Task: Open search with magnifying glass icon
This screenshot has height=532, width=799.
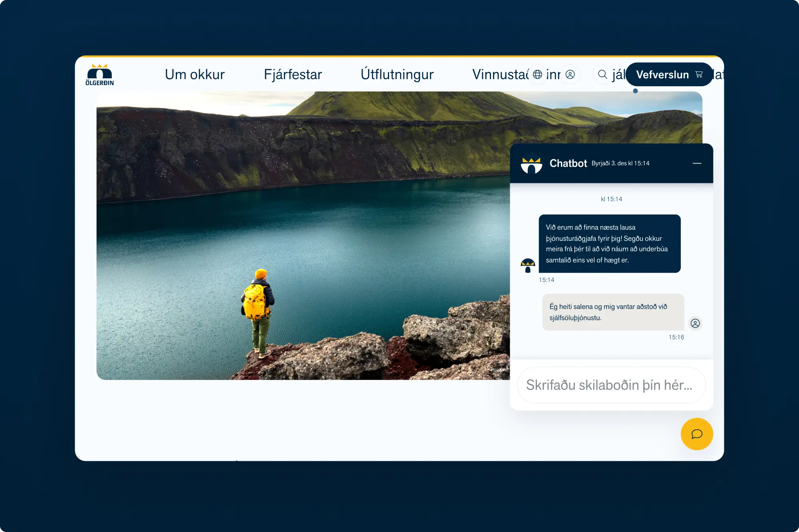Action: pyautogui.click(x=602, y=74)
